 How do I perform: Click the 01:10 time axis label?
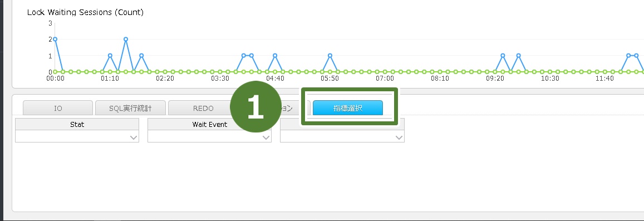110,78
